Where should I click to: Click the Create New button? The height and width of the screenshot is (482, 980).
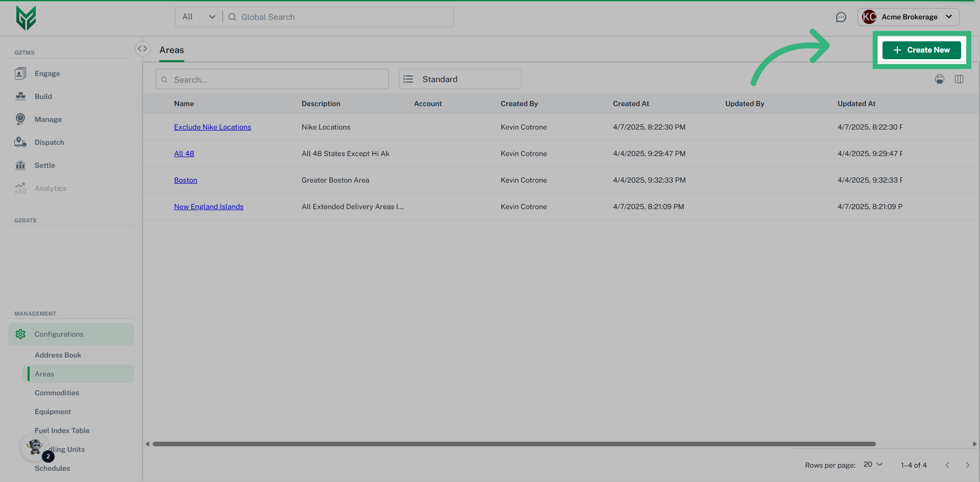921,50
